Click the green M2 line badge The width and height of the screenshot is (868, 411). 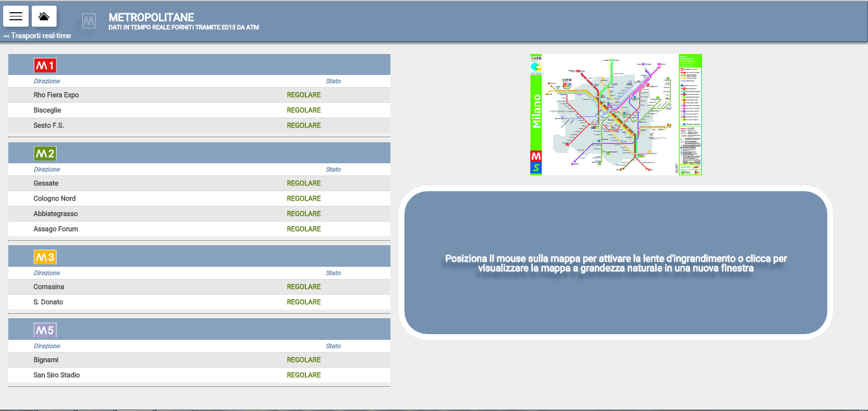(x=45, y=154)
